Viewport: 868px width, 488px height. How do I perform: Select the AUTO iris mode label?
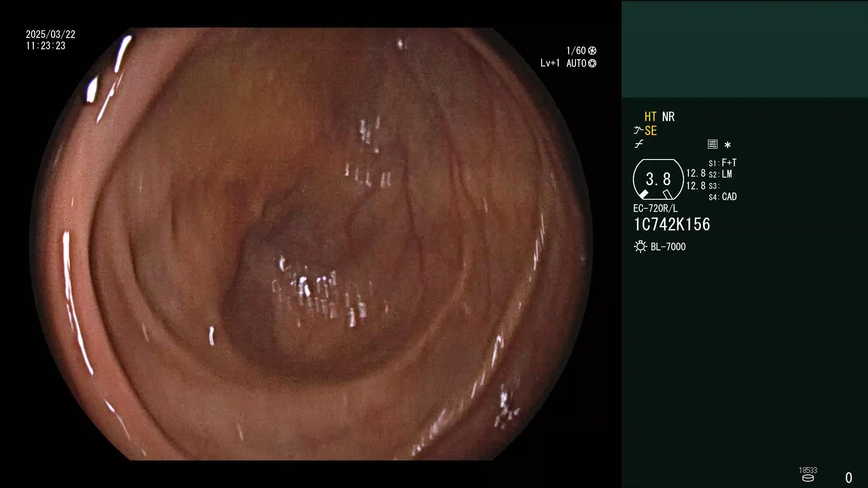point(576,63)
